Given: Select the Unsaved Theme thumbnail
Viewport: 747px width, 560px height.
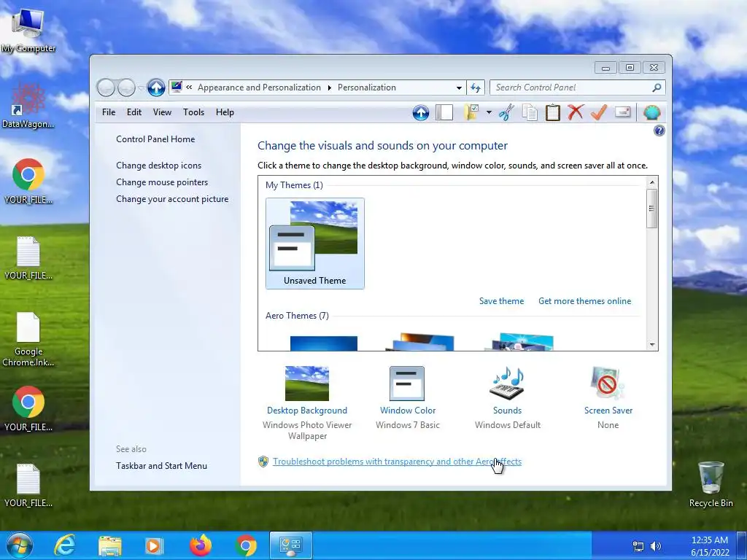Looking at the screenshot, I should tap(315, 244).
